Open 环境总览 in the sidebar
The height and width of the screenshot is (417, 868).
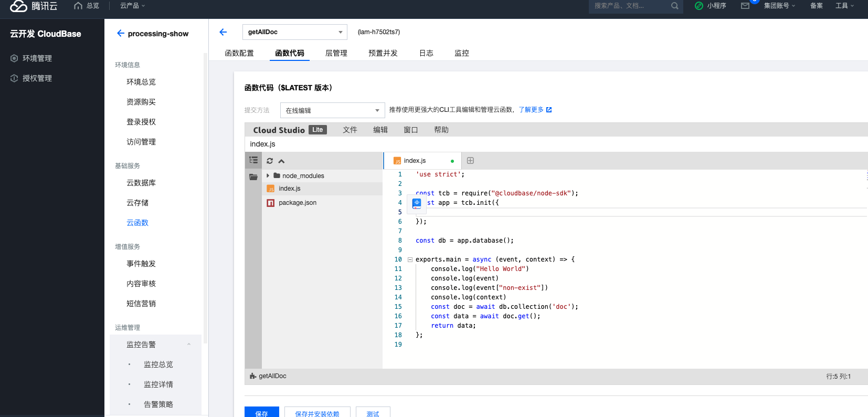coord(141,82)
